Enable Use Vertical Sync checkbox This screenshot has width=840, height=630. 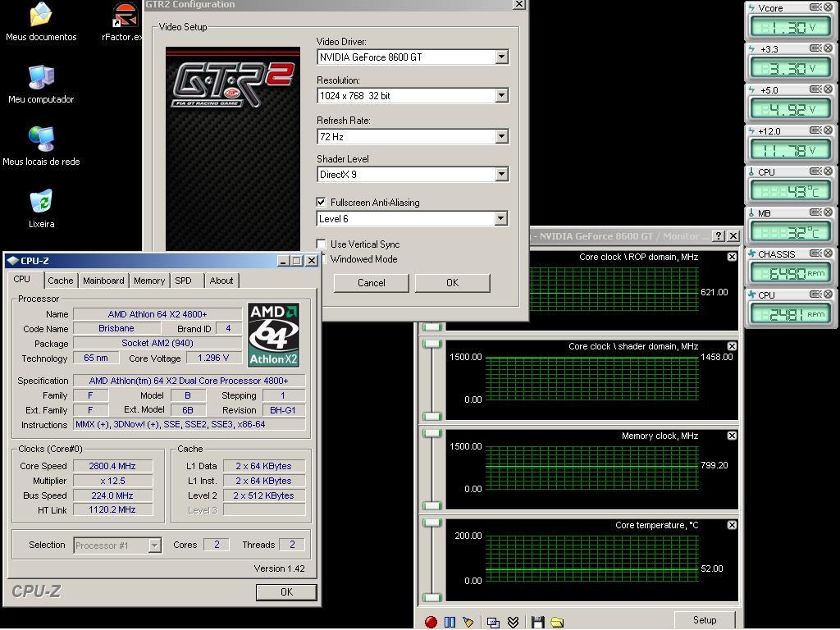coord(321,244)
